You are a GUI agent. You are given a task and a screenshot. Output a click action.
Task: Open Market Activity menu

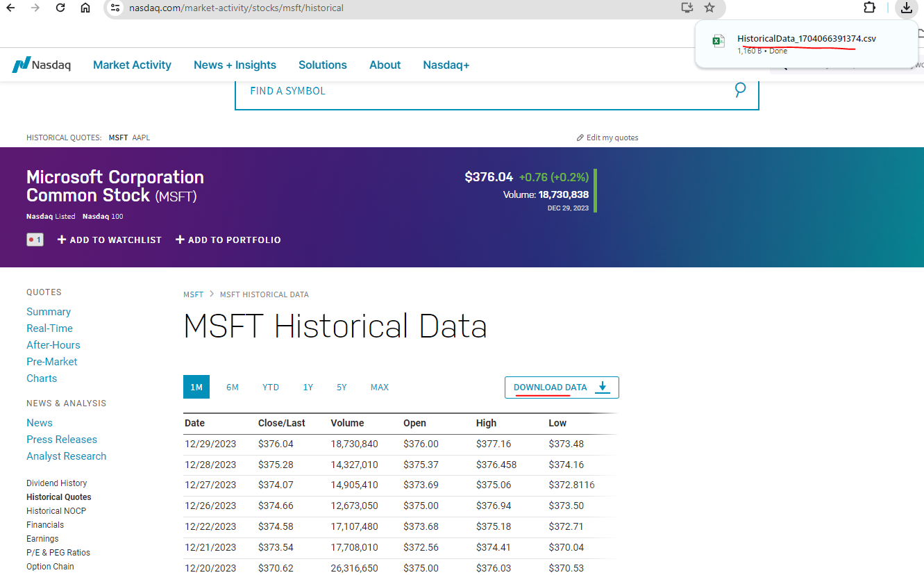[x=132, y=65]
